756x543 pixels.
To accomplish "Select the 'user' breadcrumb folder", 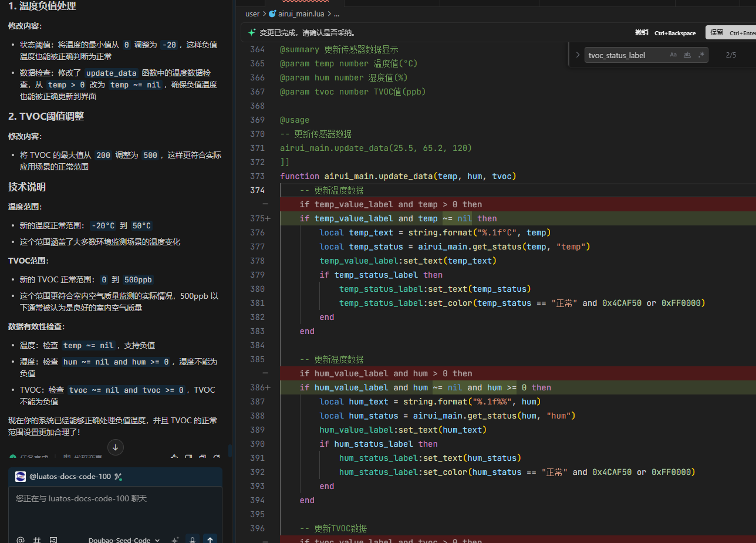I will [252, 14].
